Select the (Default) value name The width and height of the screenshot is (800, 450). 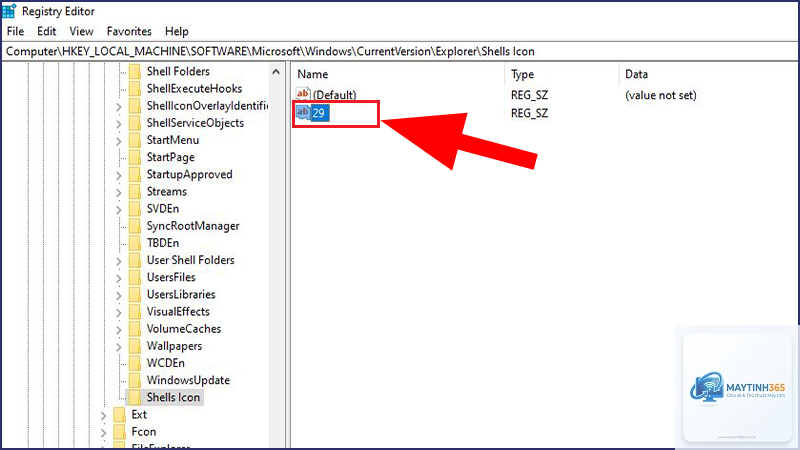tap(335, 95)
